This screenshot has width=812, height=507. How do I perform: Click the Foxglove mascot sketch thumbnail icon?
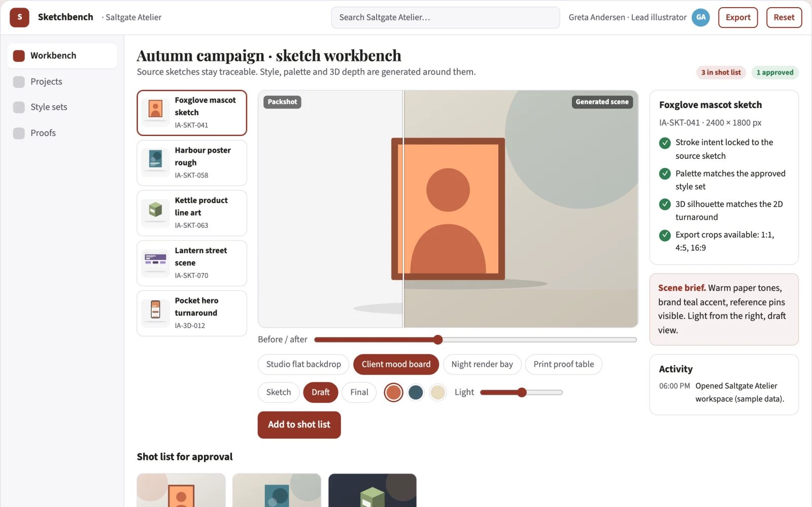click(156, 113)
